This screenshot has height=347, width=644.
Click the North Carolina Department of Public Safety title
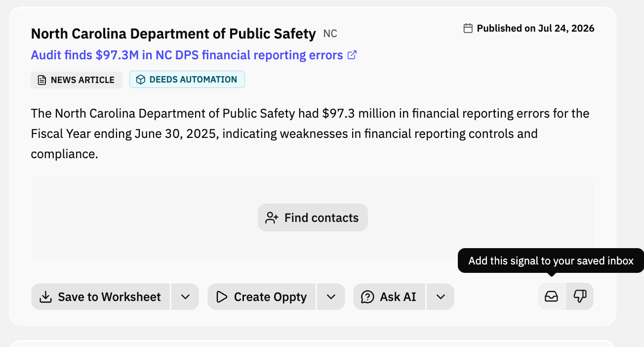click(173, 34)
